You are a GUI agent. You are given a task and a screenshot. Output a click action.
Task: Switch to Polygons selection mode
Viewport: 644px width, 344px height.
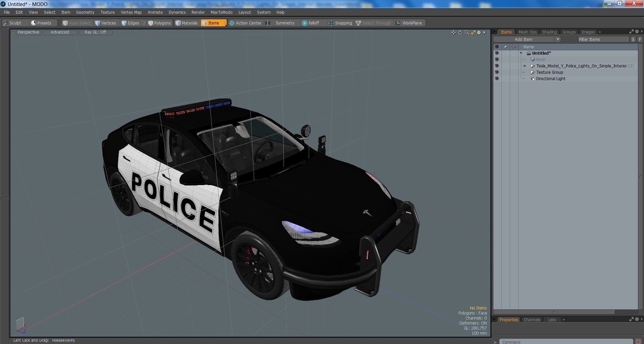pos(159,23)
